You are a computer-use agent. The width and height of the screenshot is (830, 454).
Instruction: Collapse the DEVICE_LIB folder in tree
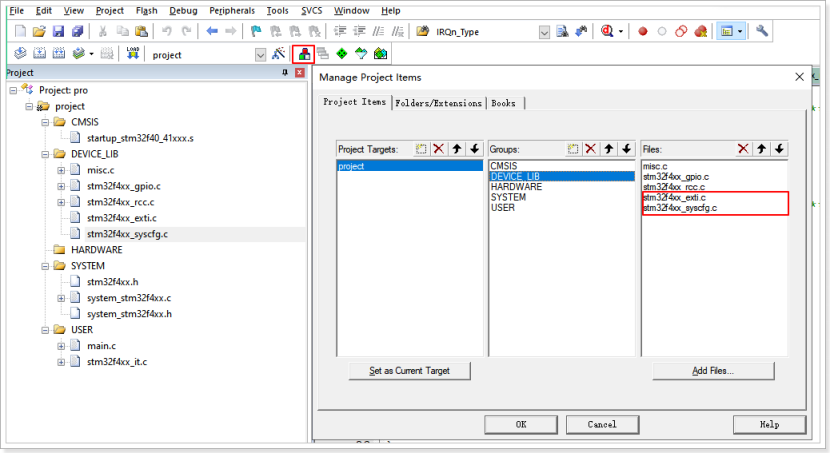point(45,155)
